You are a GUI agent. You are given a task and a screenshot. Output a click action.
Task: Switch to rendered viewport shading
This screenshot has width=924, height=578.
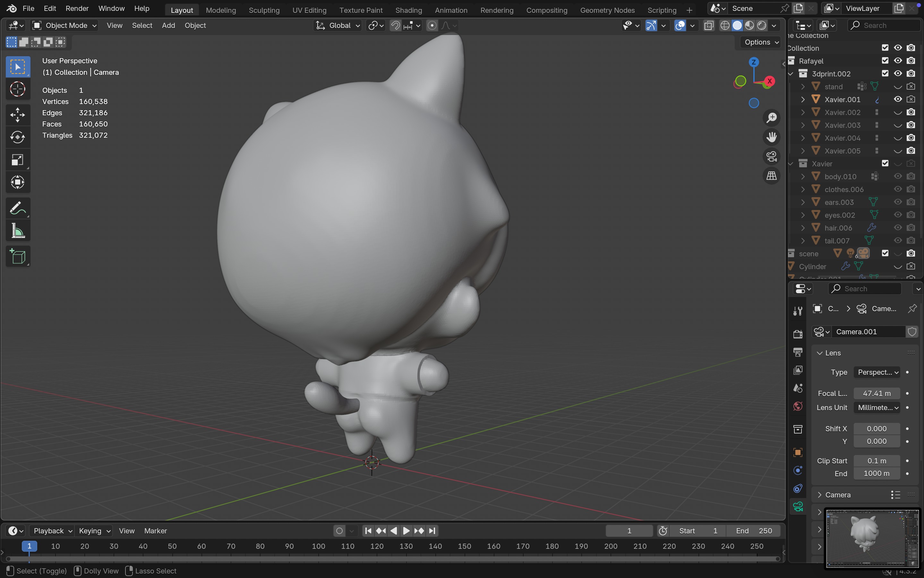[762, 26]
